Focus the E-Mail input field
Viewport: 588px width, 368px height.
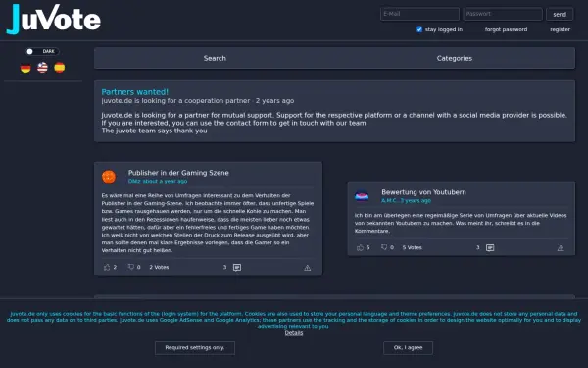(x=419, y=14)
